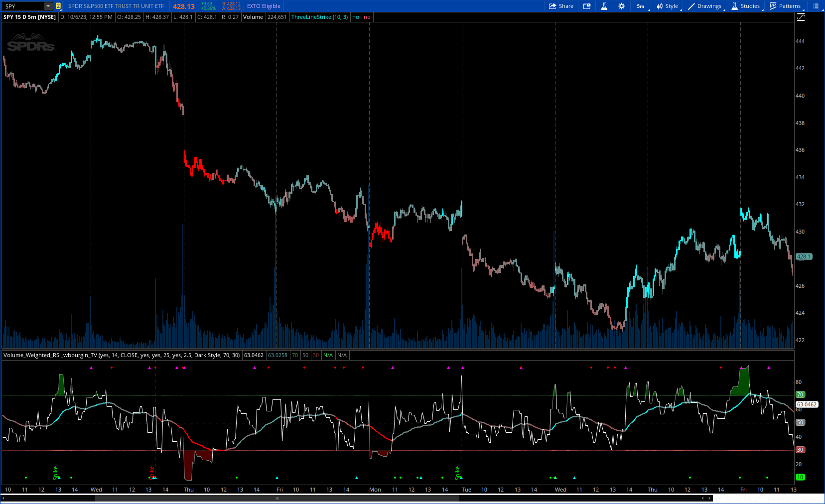Click the 63.0462 value bubble on RSI axis
Screen dimensions: 825x504
(x=807, y=404)
